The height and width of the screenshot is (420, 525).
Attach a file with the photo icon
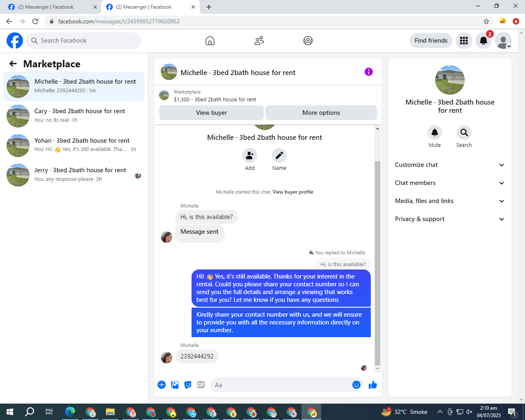(175, 385)
